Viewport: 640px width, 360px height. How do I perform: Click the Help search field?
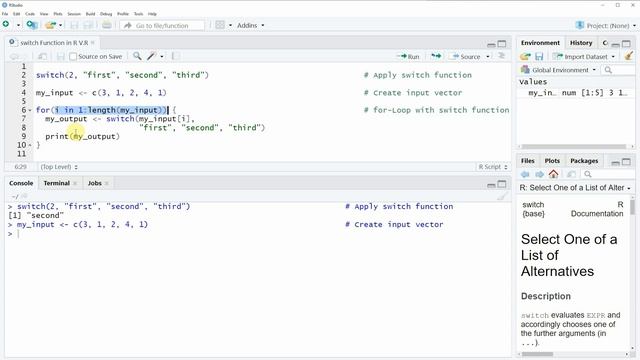coord(608,174)
